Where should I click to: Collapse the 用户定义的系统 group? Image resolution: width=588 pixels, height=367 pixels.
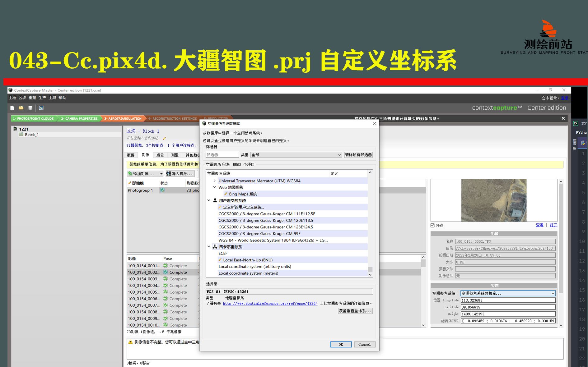click(x=209, y=200)
